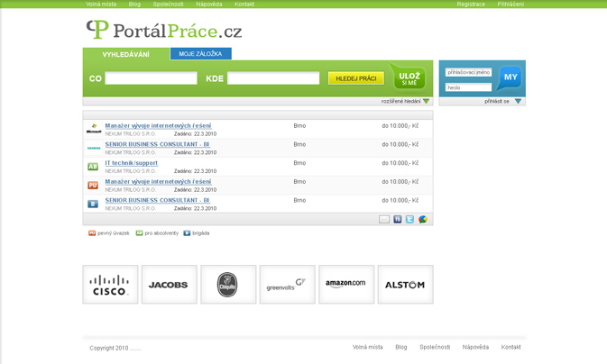Switch to the 'Moje záložka' tab
This screenshot has width=607, height=364.
pyautogui.click(x=200, y=54)
